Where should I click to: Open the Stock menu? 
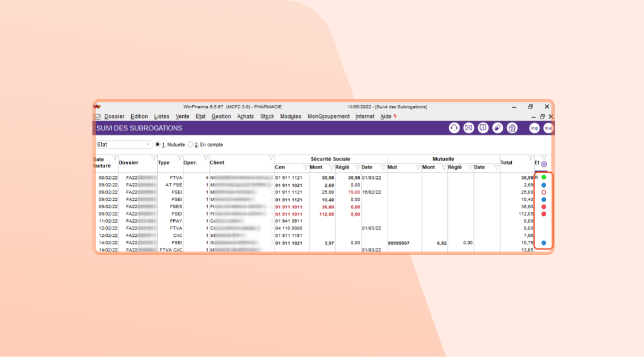pos(267,116)
